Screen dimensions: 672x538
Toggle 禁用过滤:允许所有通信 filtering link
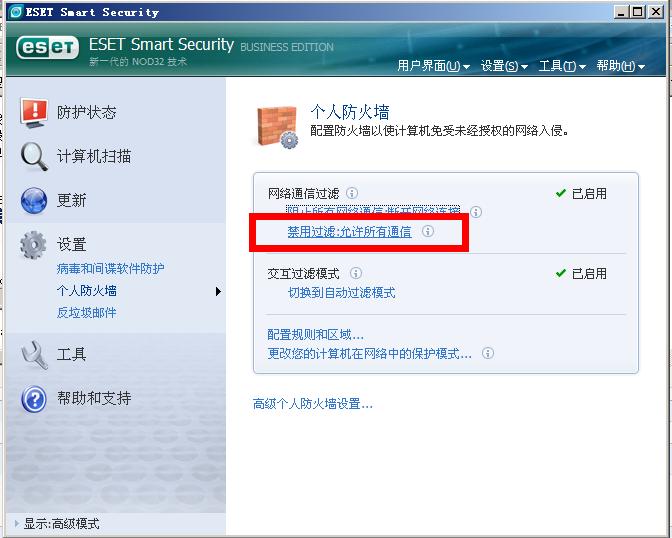pos(349,232)
